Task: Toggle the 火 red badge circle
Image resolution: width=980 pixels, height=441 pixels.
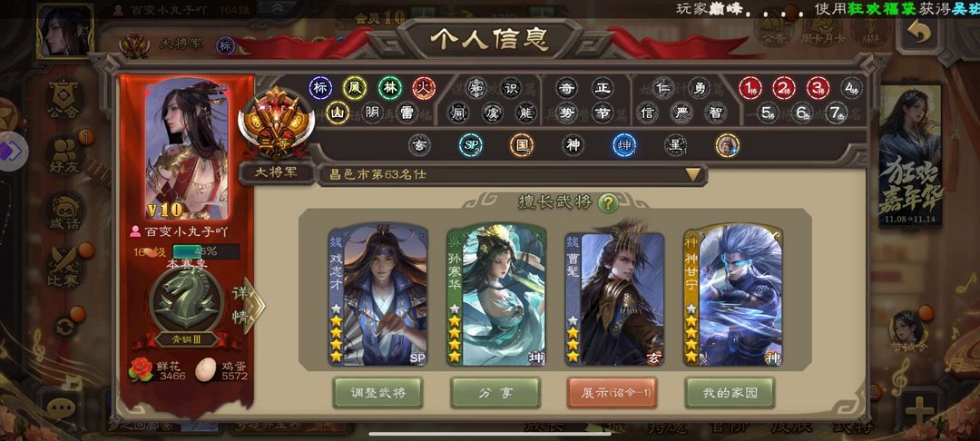Action: tap(424, 88)
